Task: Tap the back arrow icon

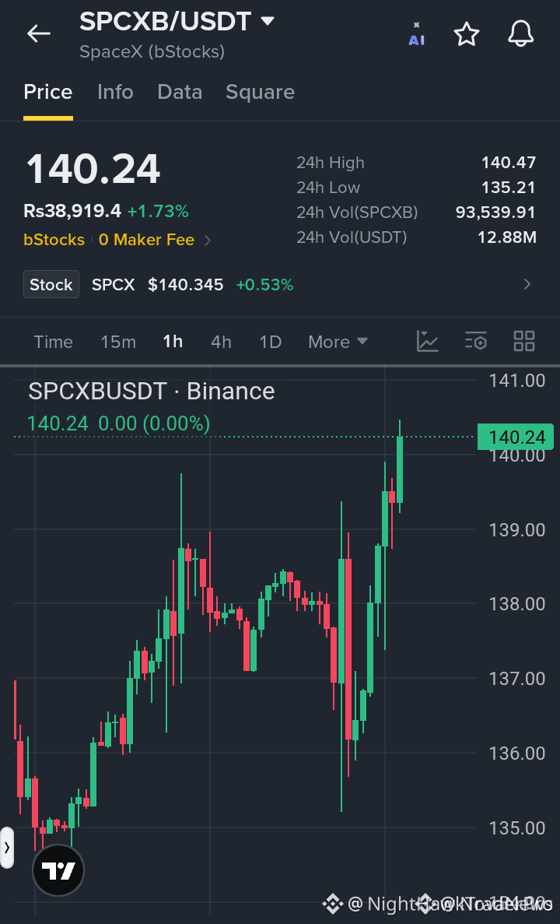Action: tap(39, 34)
